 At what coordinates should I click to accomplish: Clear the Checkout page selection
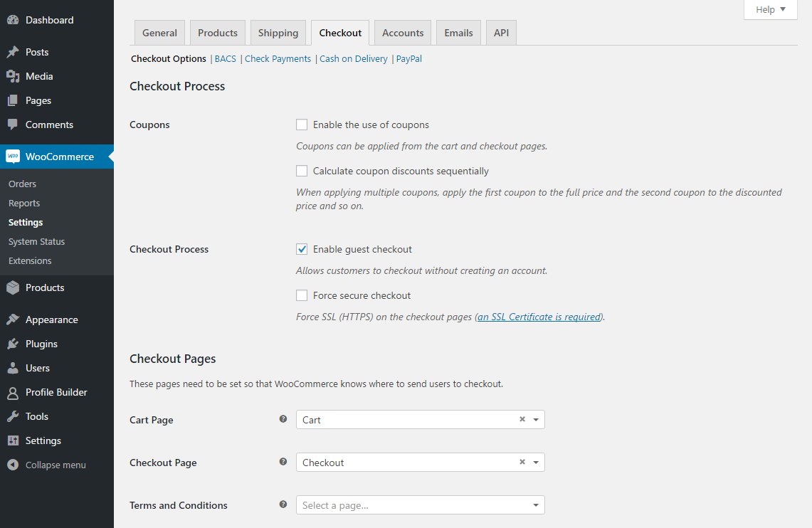(x=522, y=462)
